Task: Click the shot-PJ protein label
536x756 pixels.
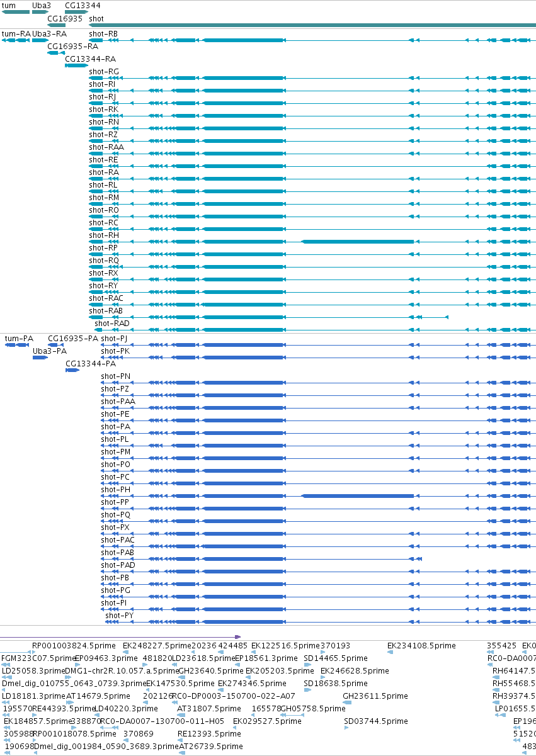Action: [x=114, y=339]
